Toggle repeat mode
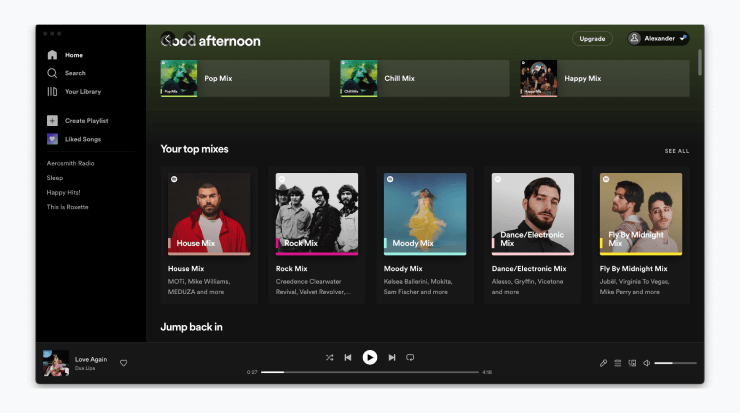Screen dimensions: 740x413 click(410, 357)
